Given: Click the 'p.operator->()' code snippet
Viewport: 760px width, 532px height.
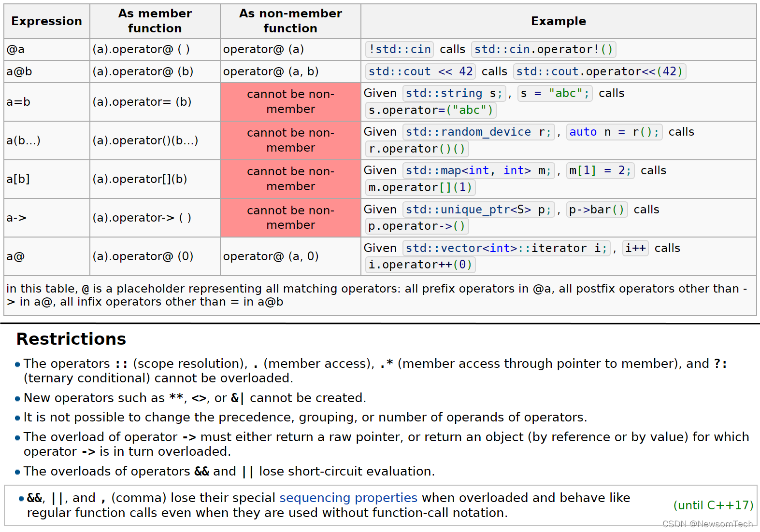Looking at the screenshot, I should pyautogui.click(x=417, y=226).
